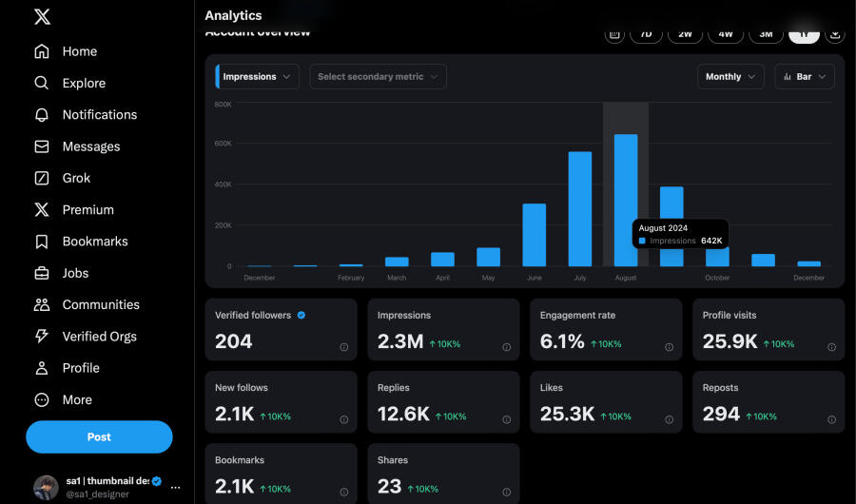Click the info icon on New follows card
Screen dimensions: 856x504
[x=344, y=419]
